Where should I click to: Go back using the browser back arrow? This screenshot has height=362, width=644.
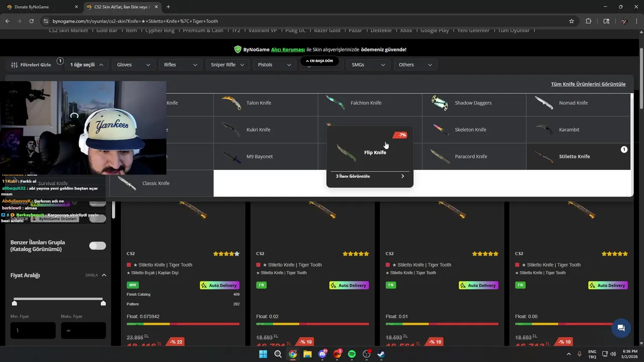(7, 21)
